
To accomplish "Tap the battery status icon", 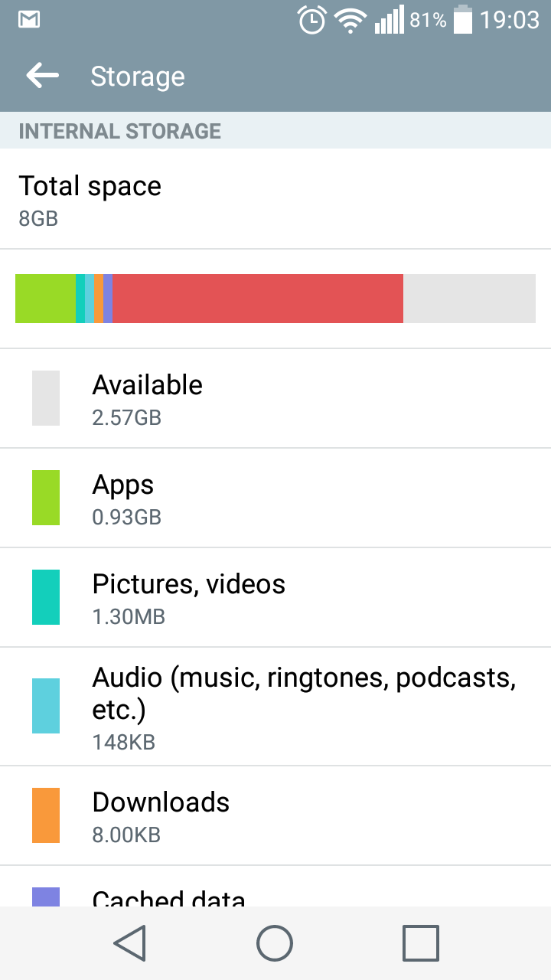I will 462,20.
